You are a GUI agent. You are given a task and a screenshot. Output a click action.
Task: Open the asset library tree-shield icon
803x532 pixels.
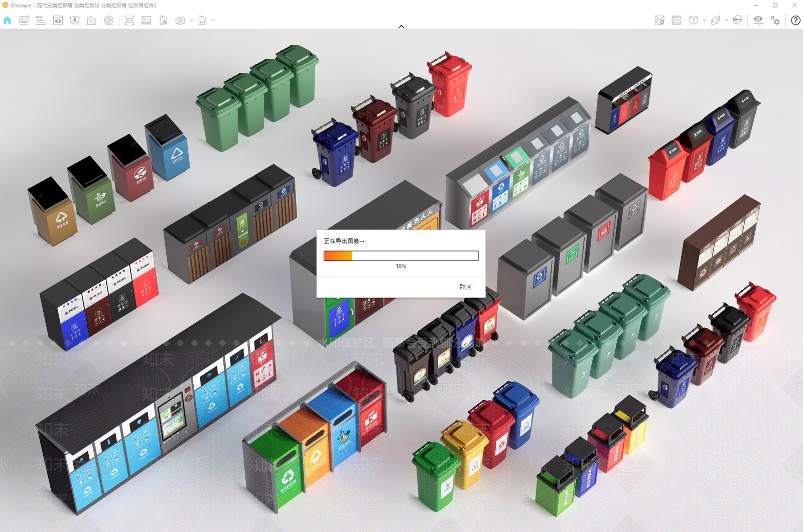[x=75, y=21]
